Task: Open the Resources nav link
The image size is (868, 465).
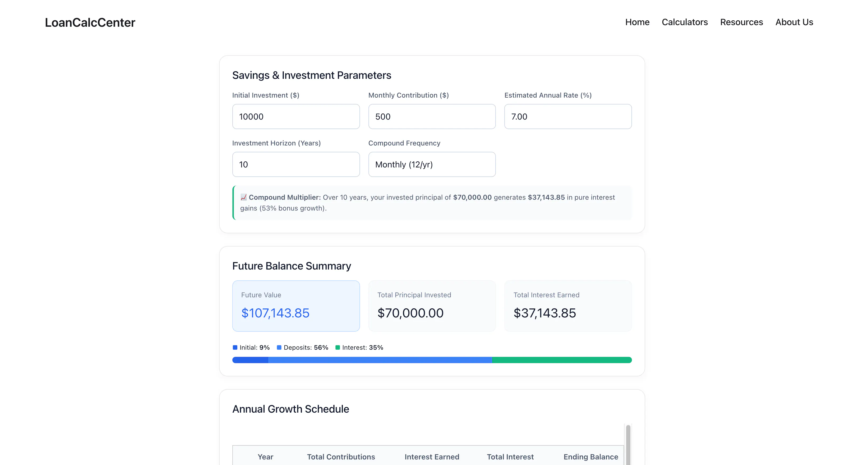Action: tap(741, 22)
